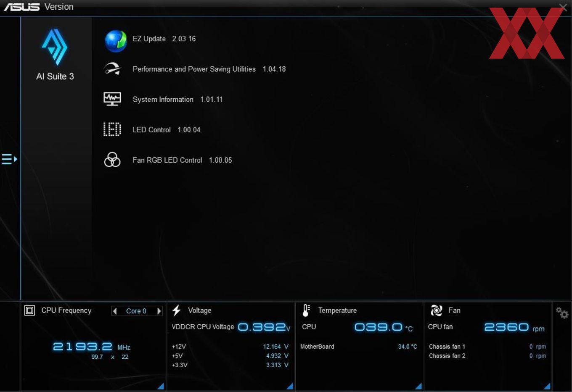Click the AI Suite 3 logo icon
The width and height of the screenshot is (572, 392).
coord(55,47)
